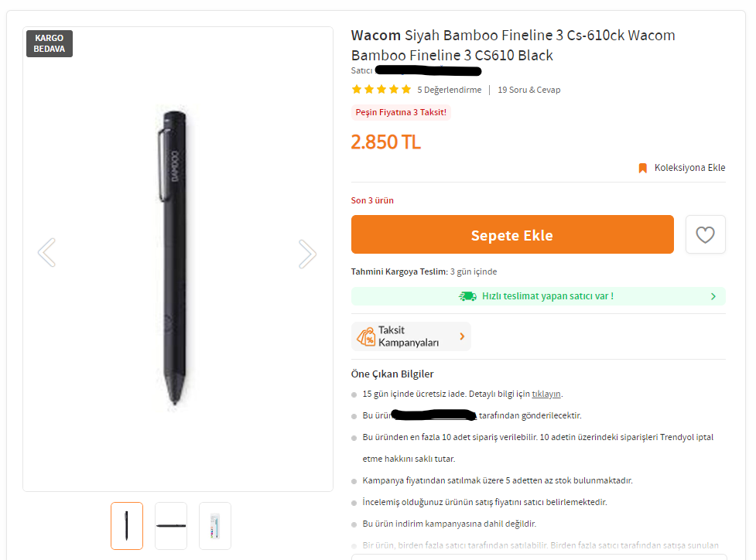Click the Koleksiyona Ekle text
Screen dimensions: 756x560
[689, 168]
